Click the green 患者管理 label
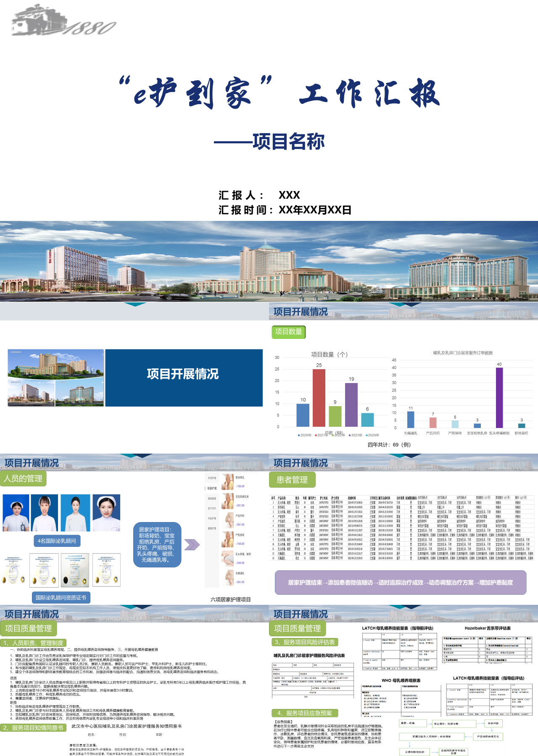Screen dimensions: 538x756 click(292, 480)
